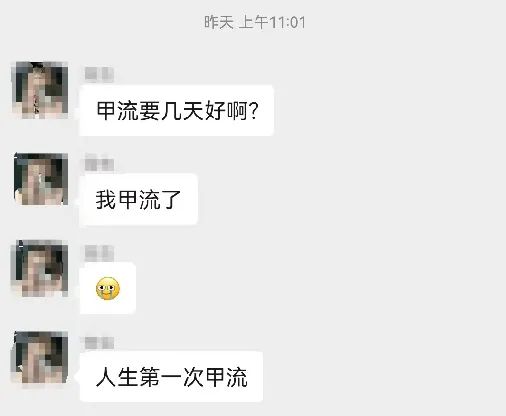Click the '人生' text in the last message

(x=117, y=377)
